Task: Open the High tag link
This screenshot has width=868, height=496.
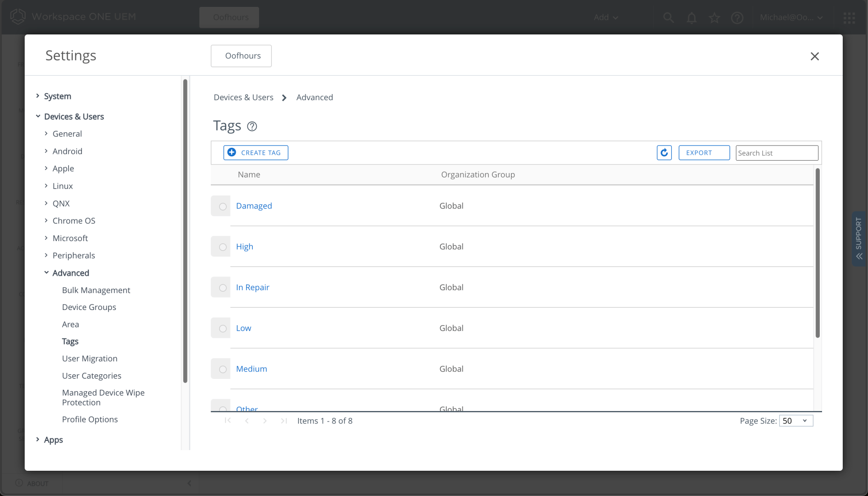Action: 244,247
